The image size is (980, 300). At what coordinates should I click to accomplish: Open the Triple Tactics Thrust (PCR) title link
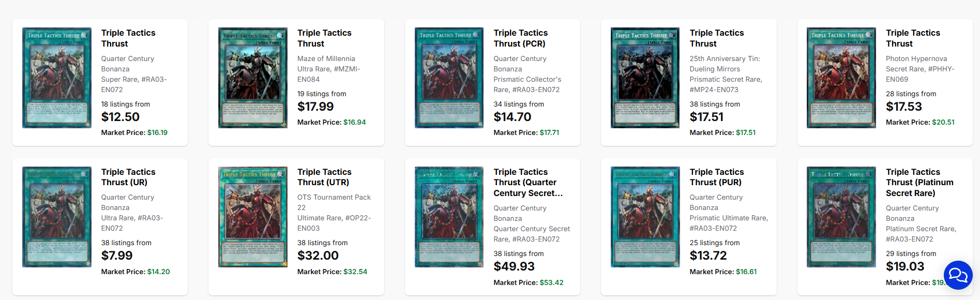520,38
